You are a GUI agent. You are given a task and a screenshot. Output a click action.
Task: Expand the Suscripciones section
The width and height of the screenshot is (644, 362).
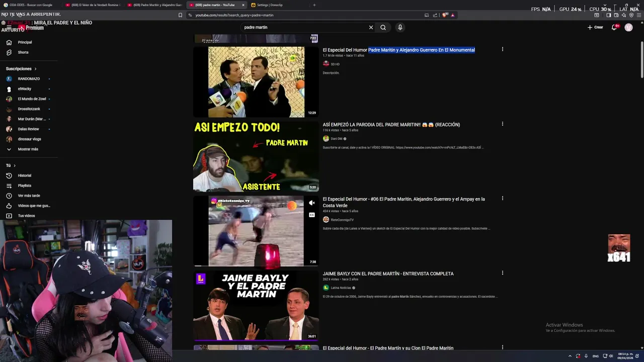click(x=21, y=68)
